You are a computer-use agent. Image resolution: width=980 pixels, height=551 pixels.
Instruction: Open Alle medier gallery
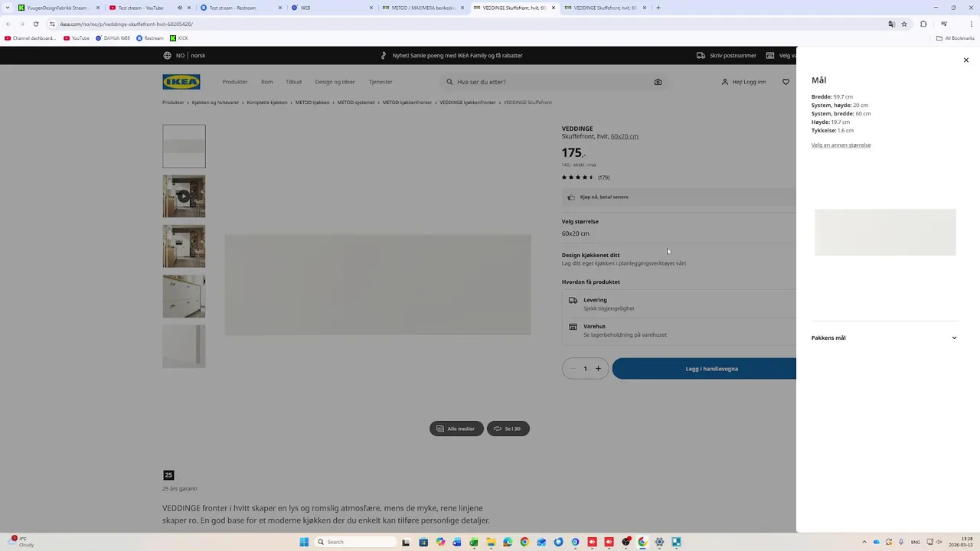[456, 429]
